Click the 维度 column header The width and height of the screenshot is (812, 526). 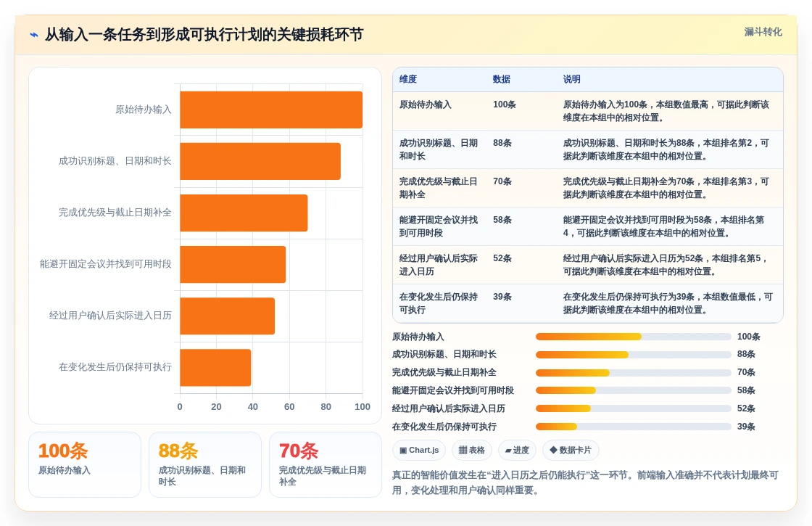tap(408, 79)
